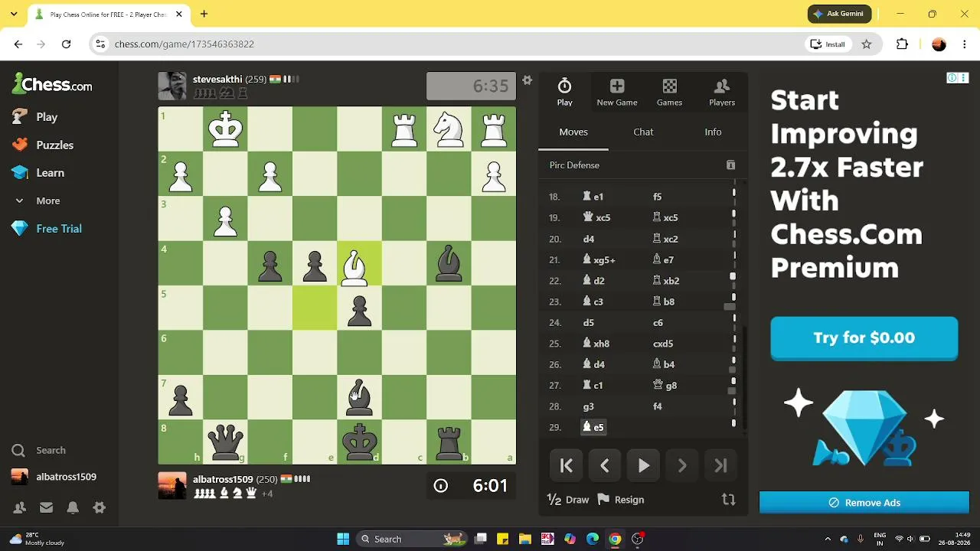Open the browser extensions puzzle icon

(x=902, y=44)
